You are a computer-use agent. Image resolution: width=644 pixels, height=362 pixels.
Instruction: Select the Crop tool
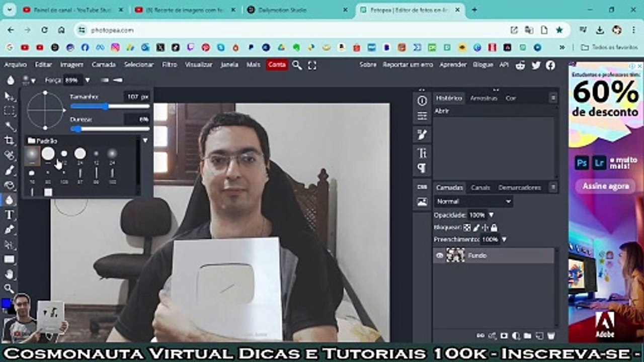(x=10, y=140)
